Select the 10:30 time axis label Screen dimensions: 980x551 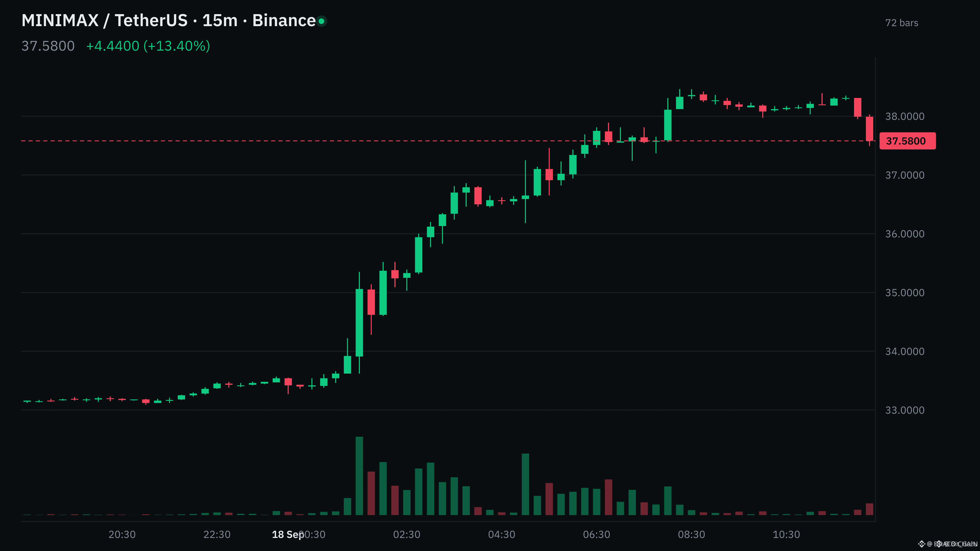coord(786,535)
